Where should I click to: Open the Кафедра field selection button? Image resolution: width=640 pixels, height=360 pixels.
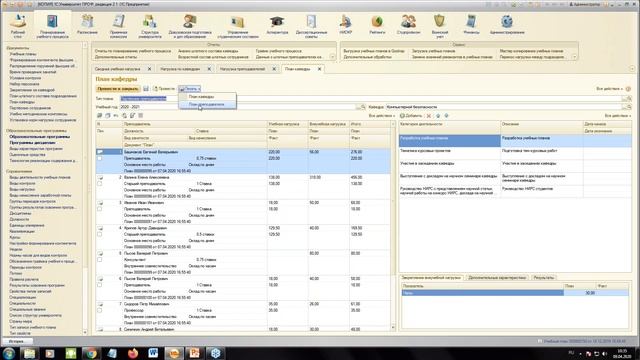[x=624, y=107]
